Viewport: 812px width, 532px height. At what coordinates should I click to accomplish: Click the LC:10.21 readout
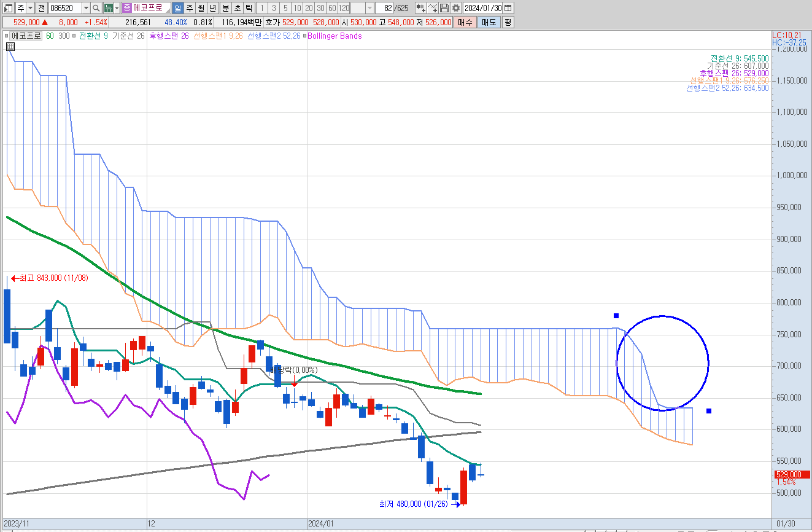787,36
